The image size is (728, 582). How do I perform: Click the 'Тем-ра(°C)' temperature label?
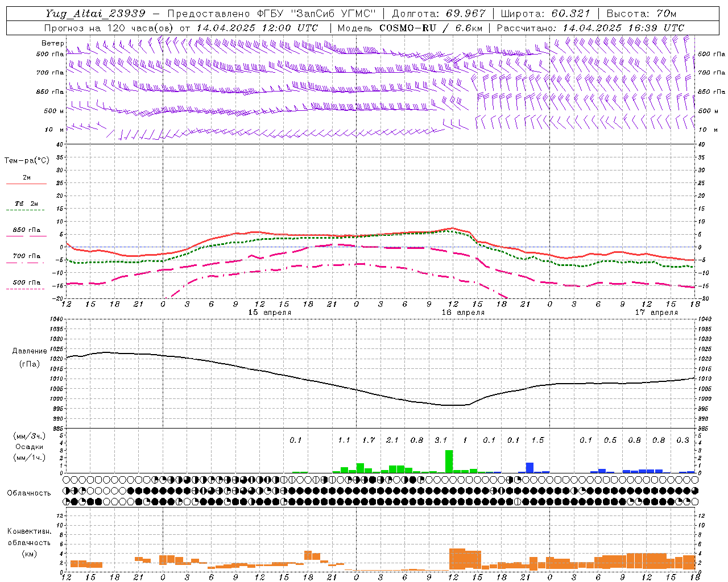coord(27,161)
